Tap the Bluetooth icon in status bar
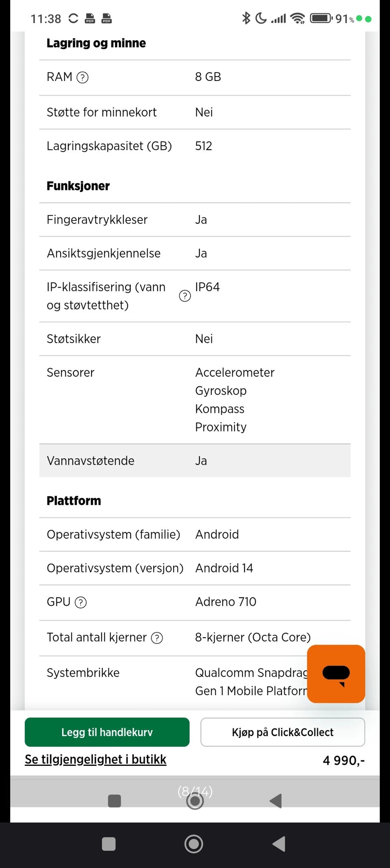This screenshot has height=868, width=390. [246, 18]
